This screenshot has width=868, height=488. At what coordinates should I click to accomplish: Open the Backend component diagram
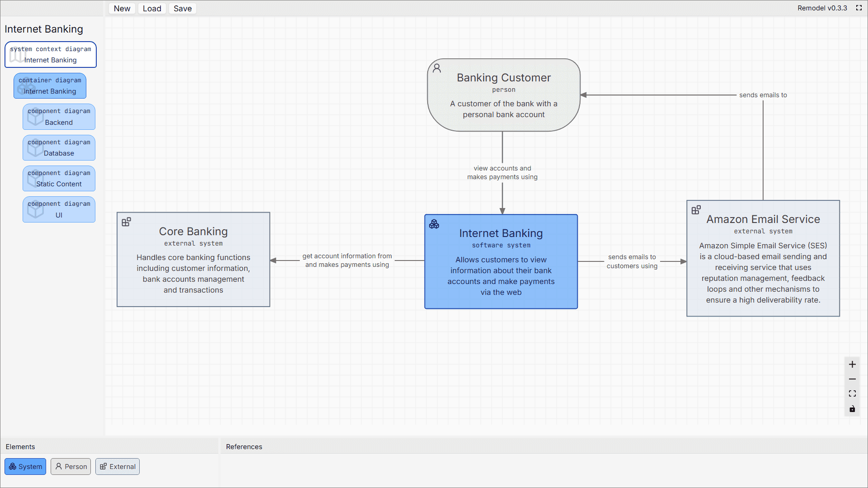pos(59,117)
